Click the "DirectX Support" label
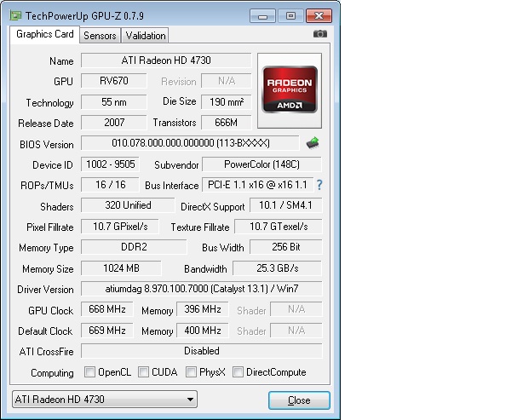 (x=213, y=207)
